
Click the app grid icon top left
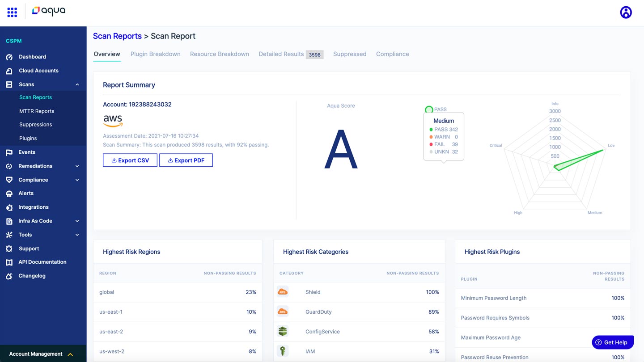point(12,12)
